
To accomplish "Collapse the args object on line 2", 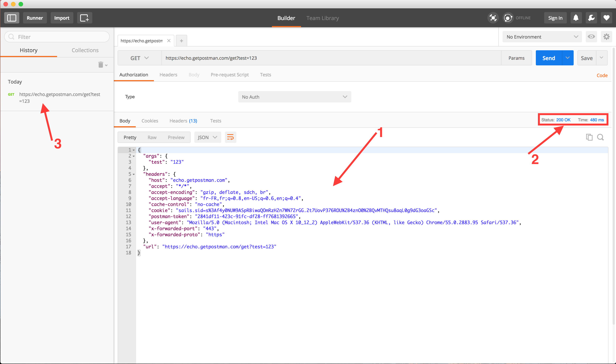I will coord(134,156).
